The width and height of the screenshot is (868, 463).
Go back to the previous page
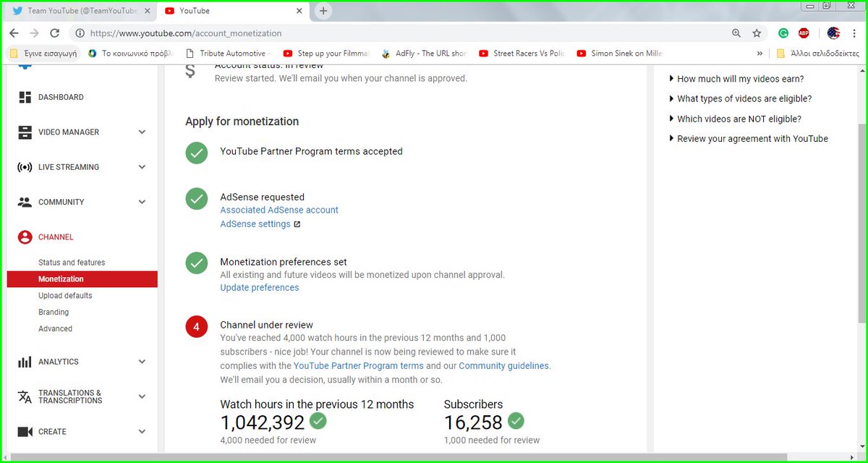coord(14,33)
